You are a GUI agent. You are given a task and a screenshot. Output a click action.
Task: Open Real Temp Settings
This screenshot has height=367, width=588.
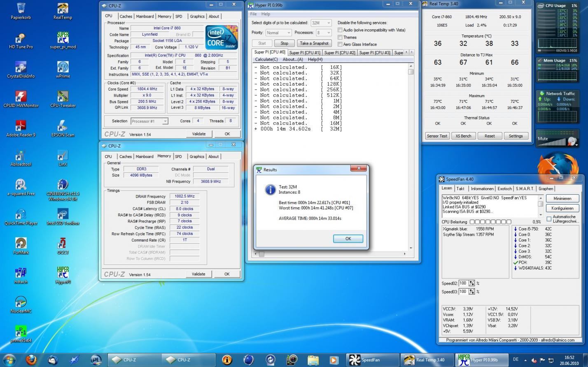click(x=516, y=136)
